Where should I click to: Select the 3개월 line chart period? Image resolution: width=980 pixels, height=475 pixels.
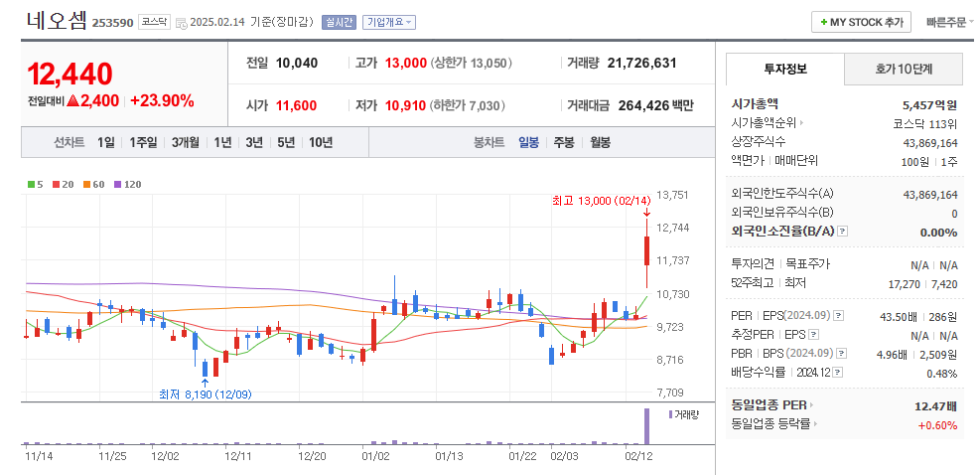click(x=185, y=143)
